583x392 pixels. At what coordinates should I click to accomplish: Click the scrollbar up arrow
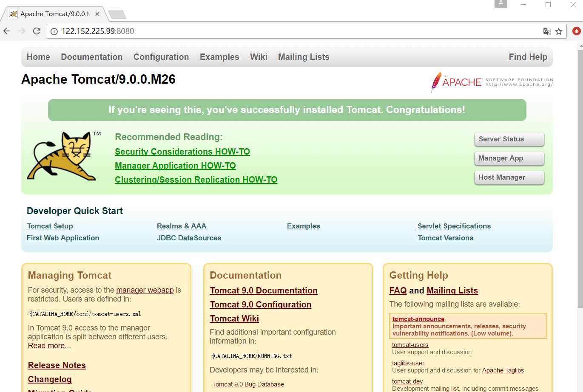pos(580,45)
